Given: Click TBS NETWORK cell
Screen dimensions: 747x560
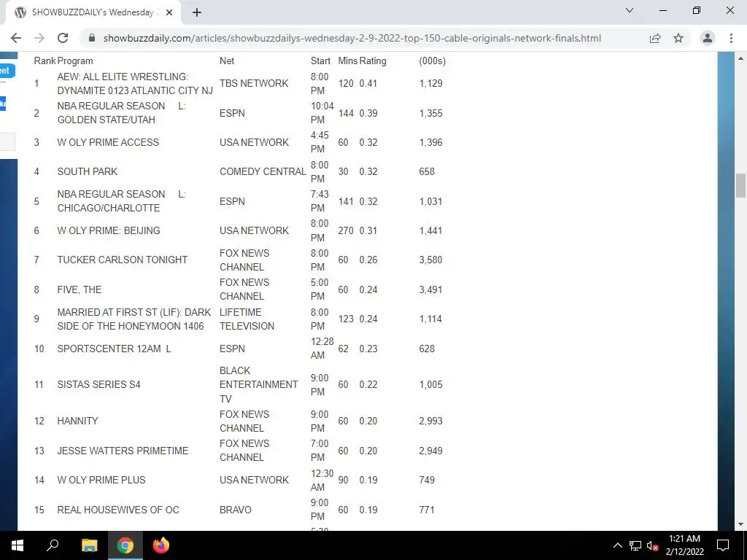Looking at the screenshot, I should [254, 83].
